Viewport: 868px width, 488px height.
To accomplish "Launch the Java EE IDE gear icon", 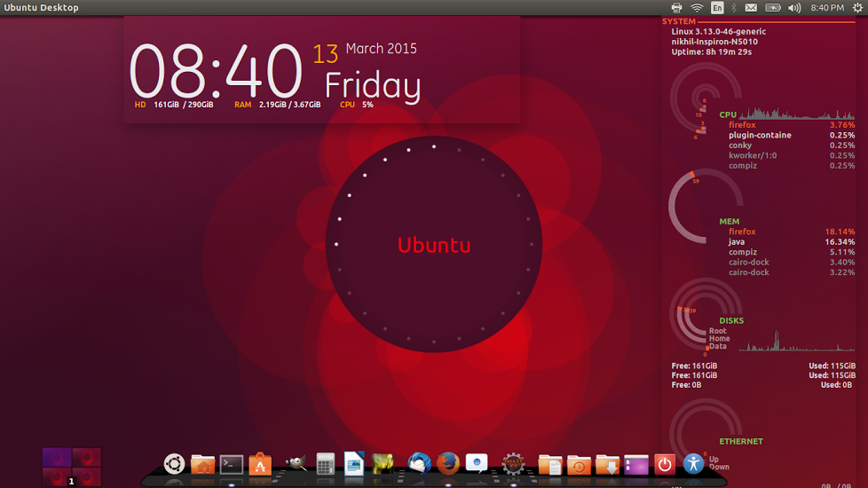I will 513,464.
